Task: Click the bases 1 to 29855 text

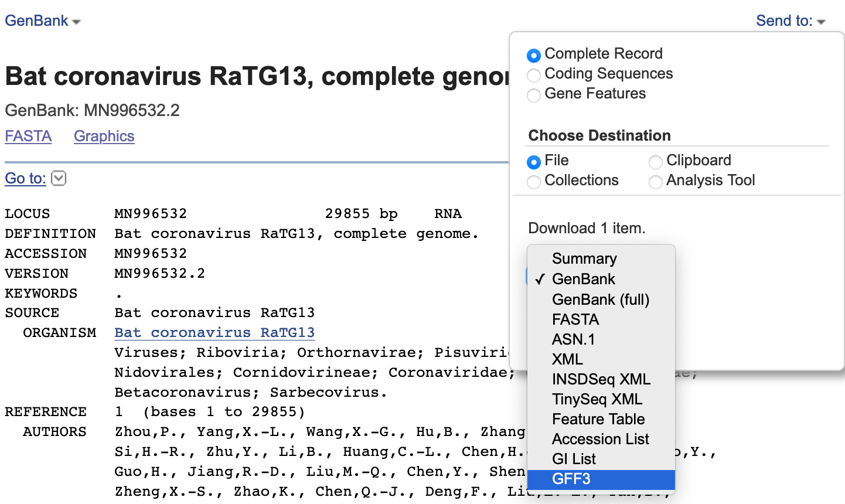Action: tap(224, 411)
